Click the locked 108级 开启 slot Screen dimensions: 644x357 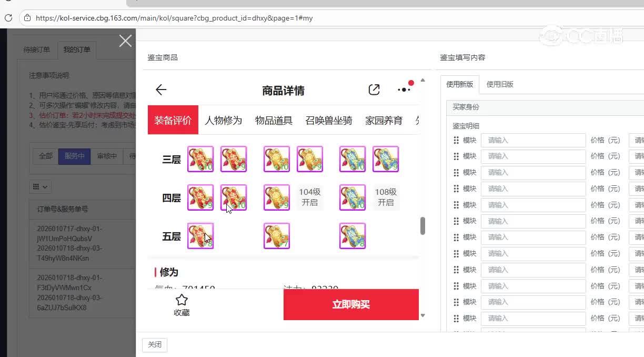[x=386, y=197]
